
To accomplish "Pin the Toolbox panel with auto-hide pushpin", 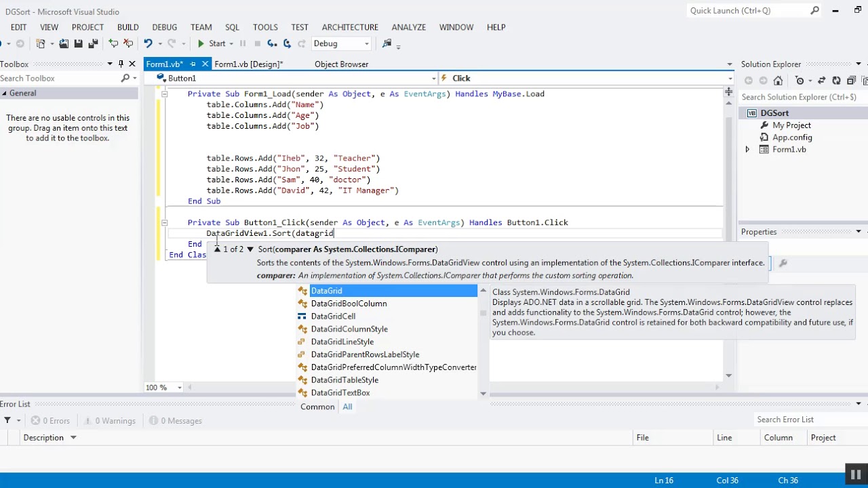I will [121, 64].
